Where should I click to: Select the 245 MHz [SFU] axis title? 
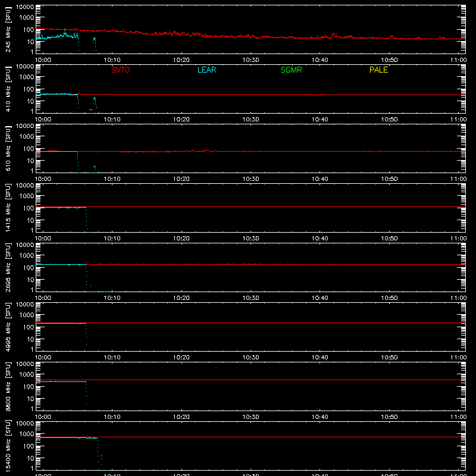point(8,29)
